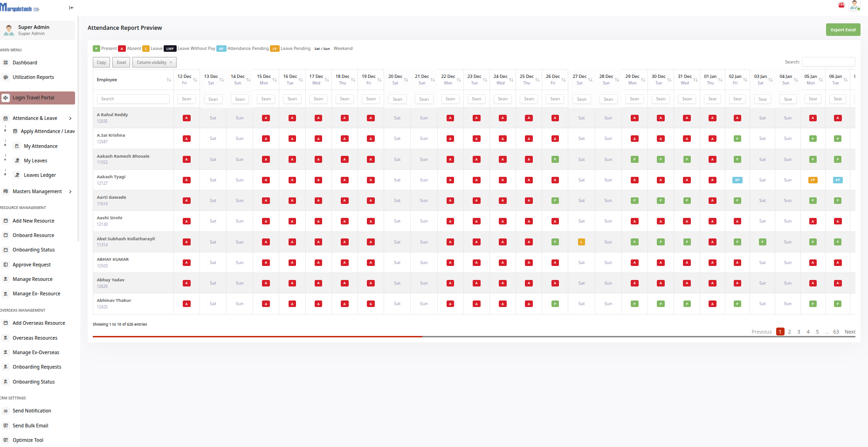Go to page 2 of the results

point(789,332)
